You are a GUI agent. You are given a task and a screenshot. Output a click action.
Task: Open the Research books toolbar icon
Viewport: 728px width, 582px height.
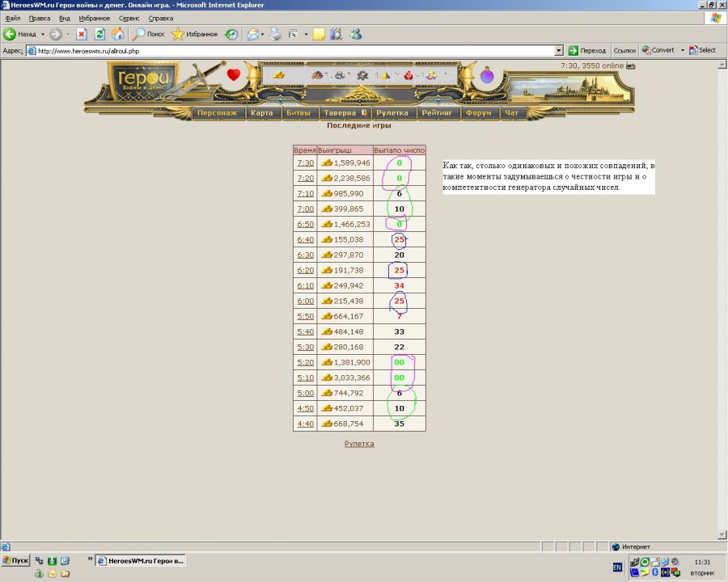coord(336,34)
